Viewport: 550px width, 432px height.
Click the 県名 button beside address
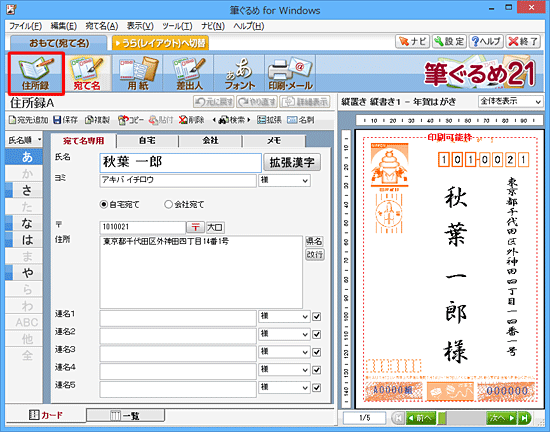tap(314, 241)
